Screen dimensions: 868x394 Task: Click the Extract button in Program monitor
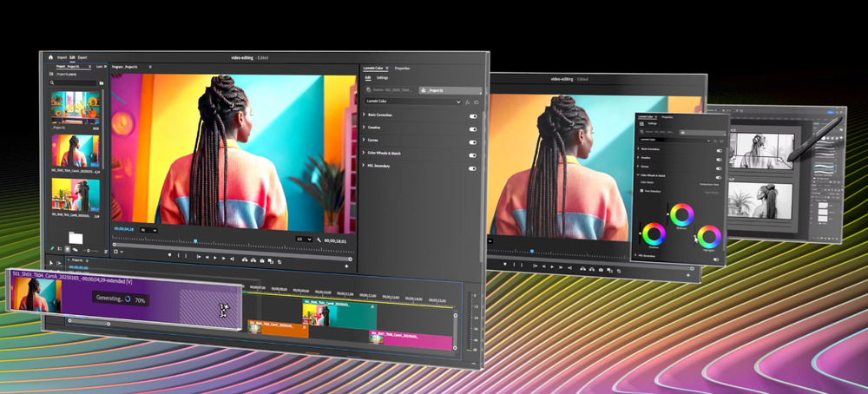tap(253, 260)
